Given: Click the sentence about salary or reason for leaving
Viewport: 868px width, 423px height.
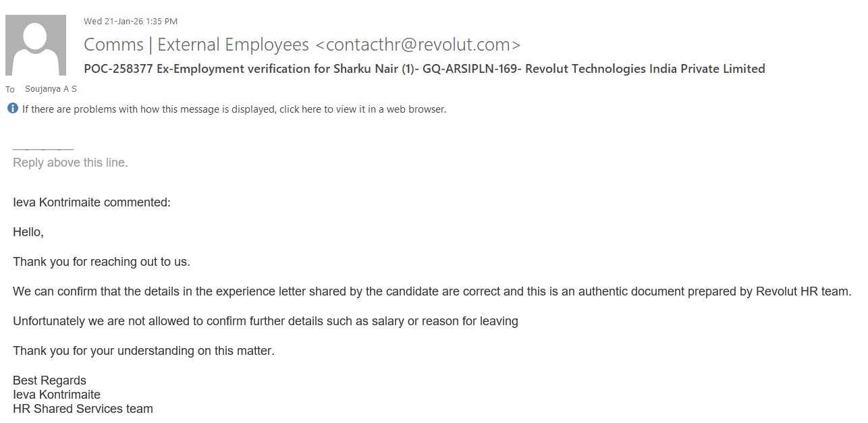Looking at the screenshot, I should click(265, 321).
